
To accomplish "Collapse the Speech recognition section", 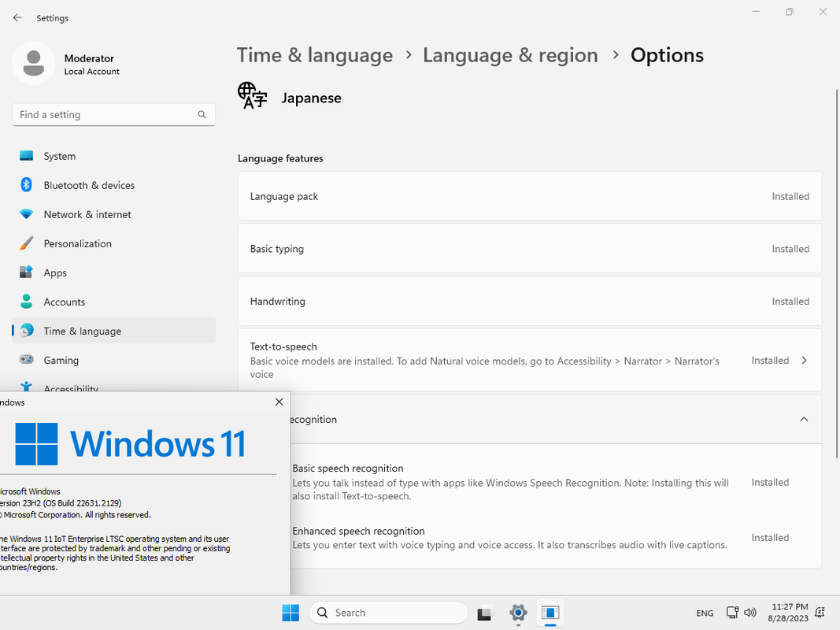I will pyautogui.click(x=804, y=420).
